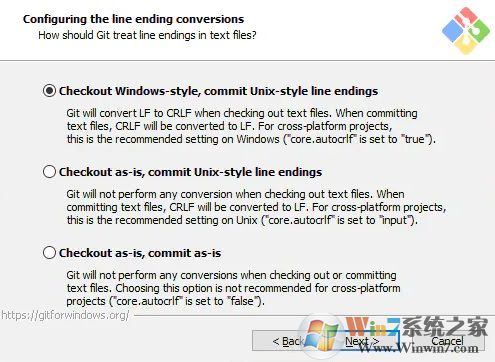The width and height of the screenshot is (495, 362).
Task: Click the bold 'Checkout as-is, commit as-is' label text
Action: coord(140,253)
